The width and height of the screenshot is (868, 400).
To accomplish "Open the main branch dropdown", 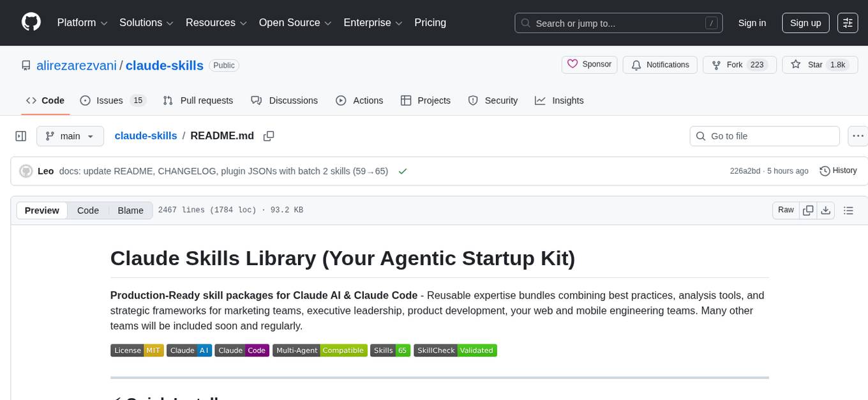I will 70,135.
